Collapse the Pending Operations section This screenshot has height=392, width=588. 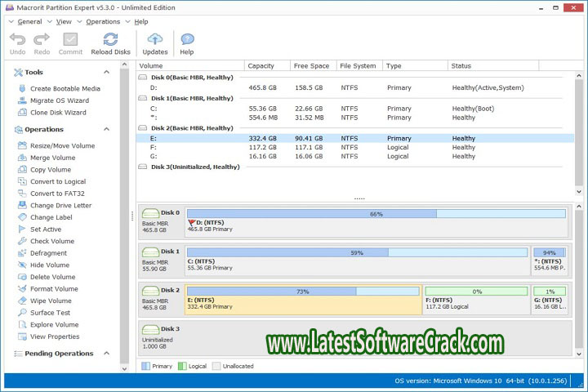coord(106,354)
